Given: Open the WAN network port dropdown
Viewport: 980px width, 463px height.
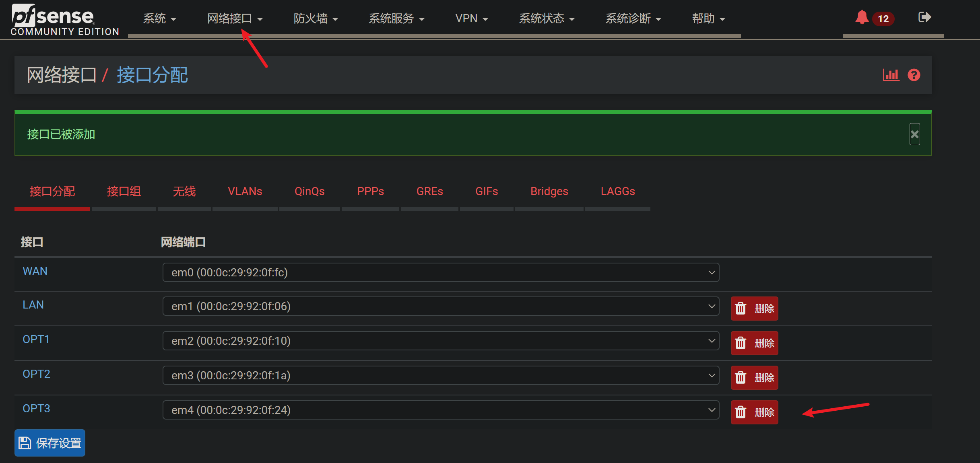Looking at the screenshot, I should [x=441, y=273].
